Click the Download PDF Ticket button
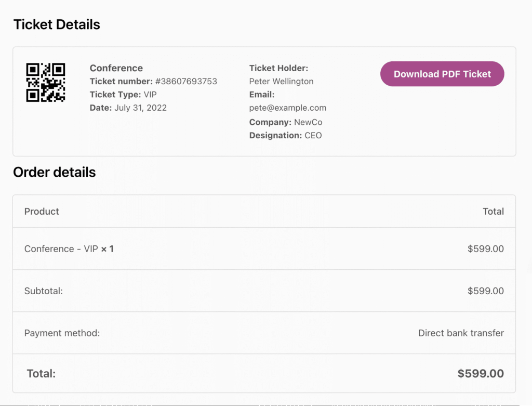Image resolution: width=532 pixels, height=406 pixels. pyautogui.click(x=442, y=74)
